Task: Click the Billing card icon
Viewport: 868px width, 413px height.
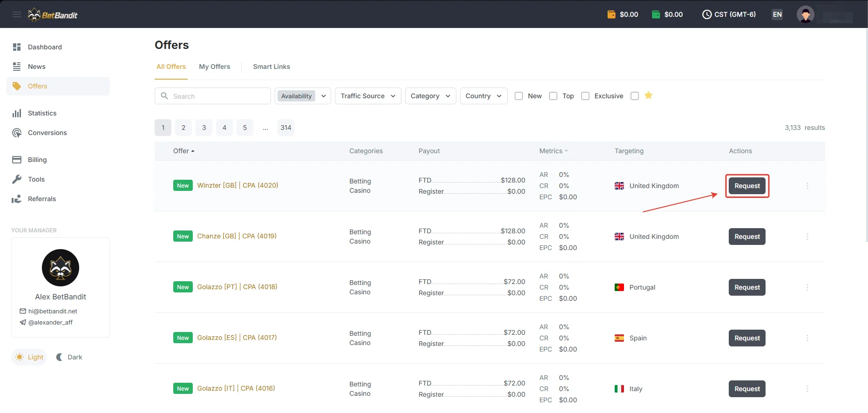Action: (x=17, y=160)
